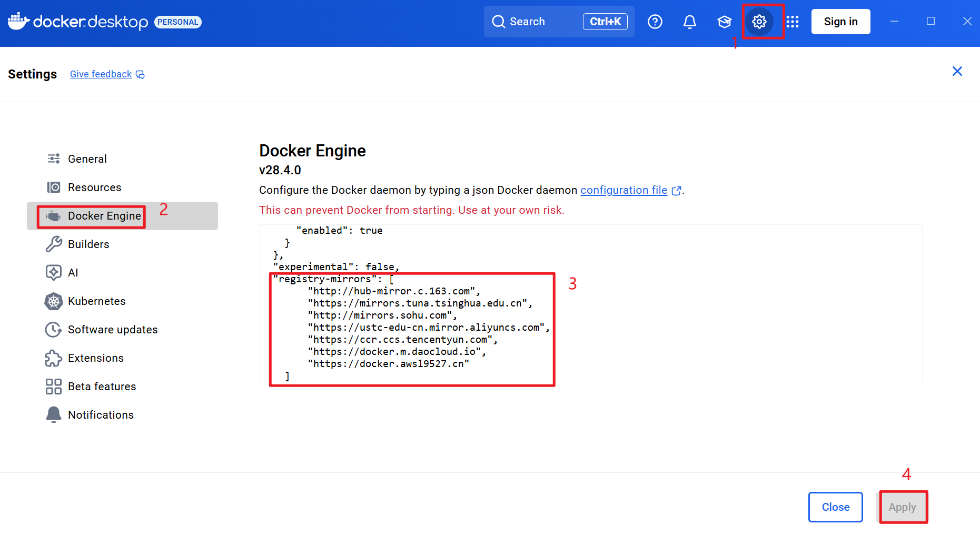
Task: Open the Builders settings tab
Action: coord(122,244)
